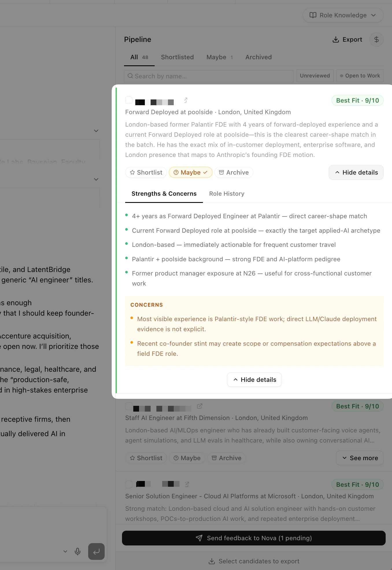Collapse details using top Hide details control
This screenshot has height=570, width=392.
pyautogui.click(x=356, y=172)
